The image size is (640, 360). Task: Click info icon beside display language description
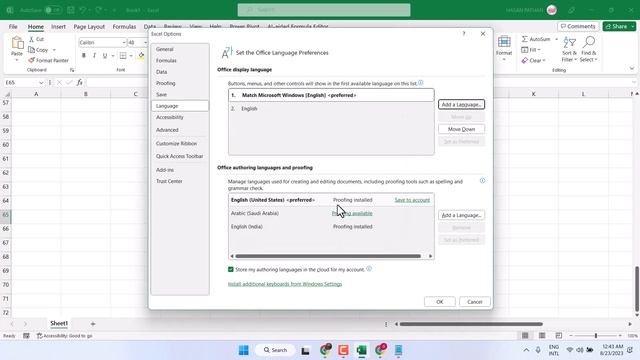coord(421,83)
